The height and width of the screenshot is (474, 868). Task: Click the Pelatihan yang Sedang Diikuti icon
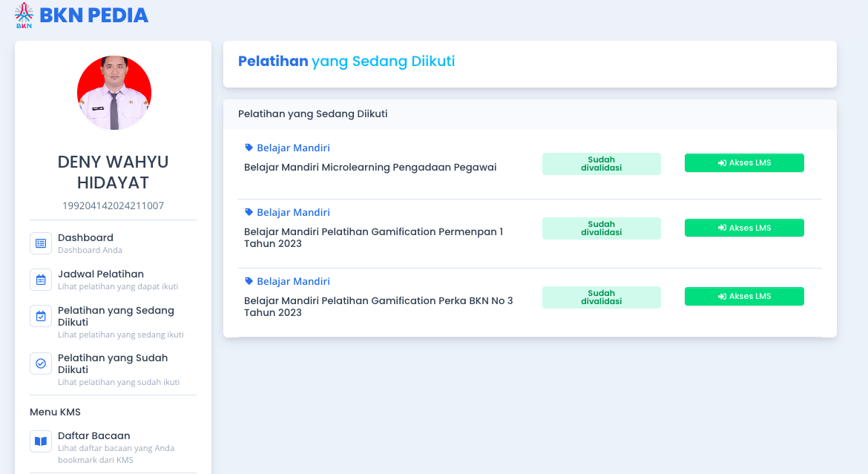pyautogui.click(x=41, y=316)
